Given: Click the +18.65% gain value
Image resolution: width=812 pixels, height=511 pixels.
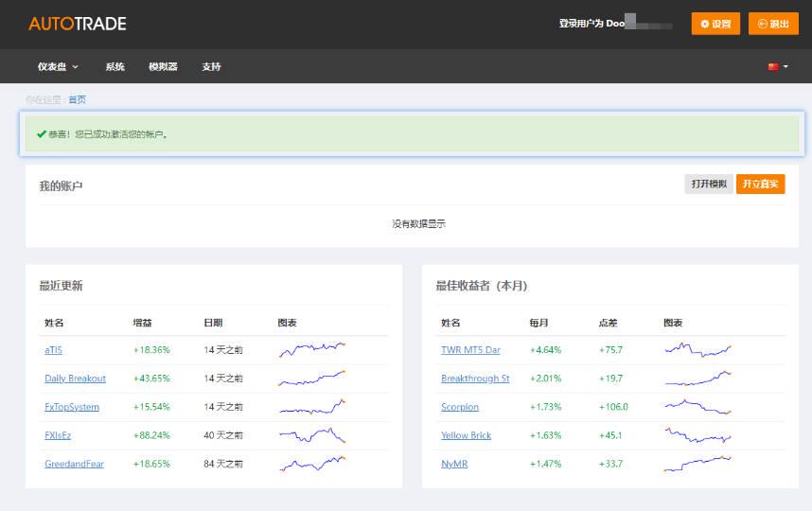Looking at the screenshot, I should coord(151,464).
